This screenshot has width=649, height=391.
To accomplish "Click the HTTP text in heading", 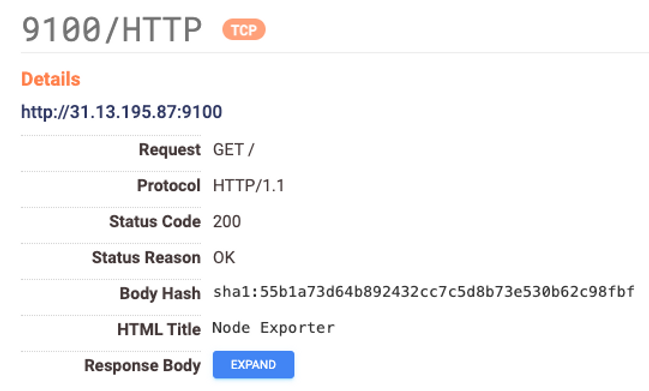I will point(162,30).
